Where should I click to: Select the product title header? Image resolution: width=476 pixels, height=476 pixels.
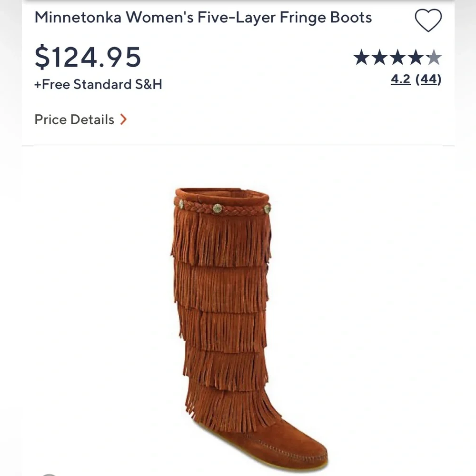(204, 18)
